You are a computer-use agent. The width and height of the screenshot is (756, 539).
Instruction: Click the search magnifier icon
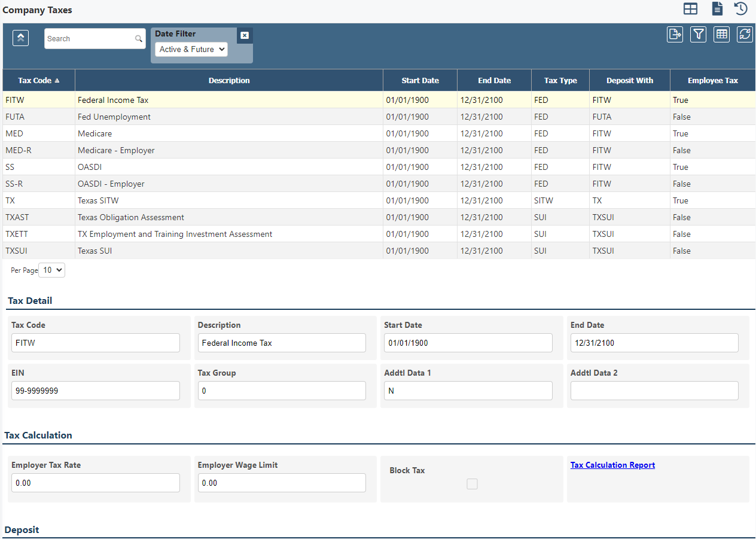click(x=139, y=39)
